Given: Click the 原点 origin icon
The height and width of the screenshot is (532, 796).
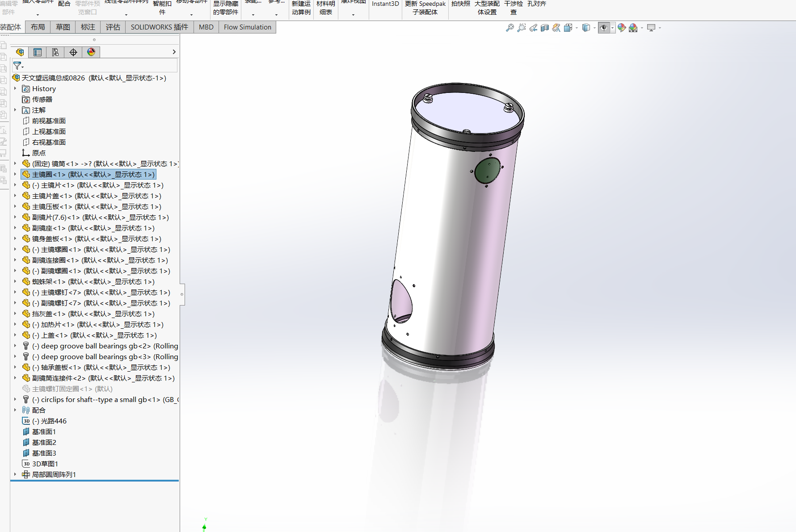Looking at the screenshot, I should tap(26, 153).
